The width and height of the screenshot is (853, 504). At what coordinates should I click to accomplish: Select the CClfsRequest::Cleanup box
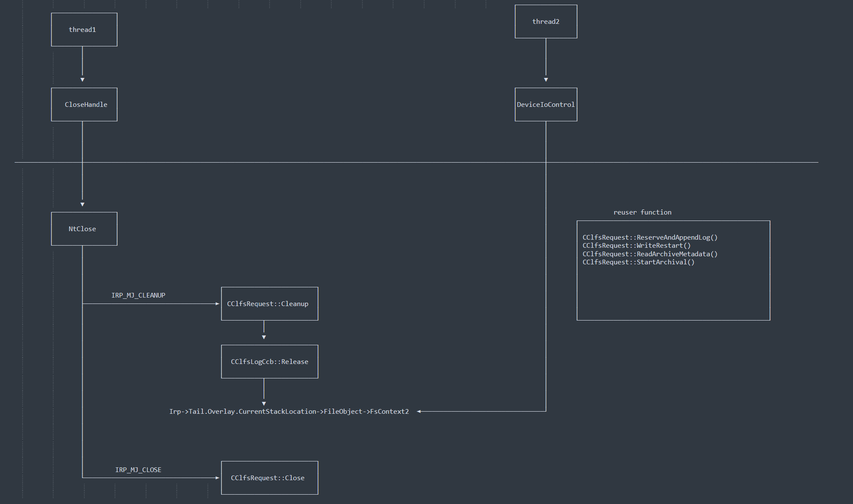tap(269, 304)
